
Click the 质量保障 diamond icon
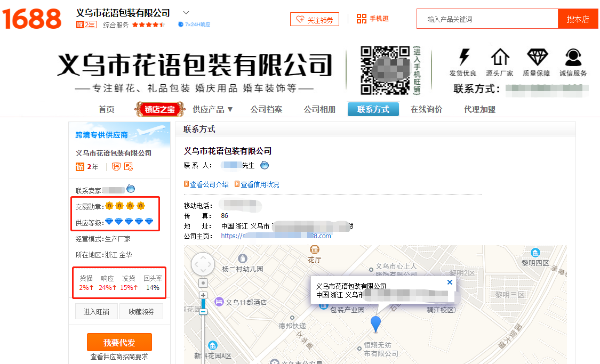click(537, 57)
